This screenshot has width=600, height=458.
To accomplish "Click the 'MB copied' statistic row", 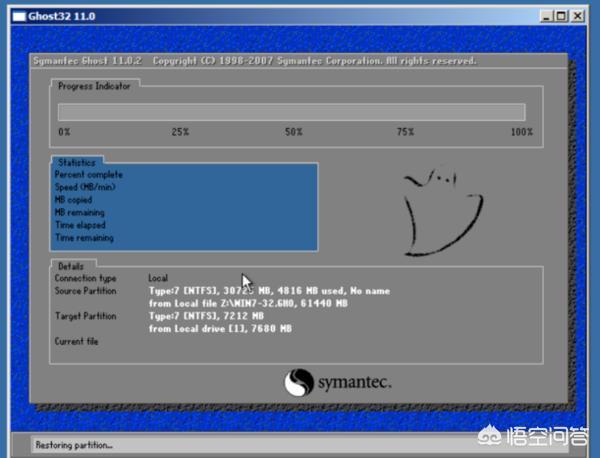I will tap(73, 200).
